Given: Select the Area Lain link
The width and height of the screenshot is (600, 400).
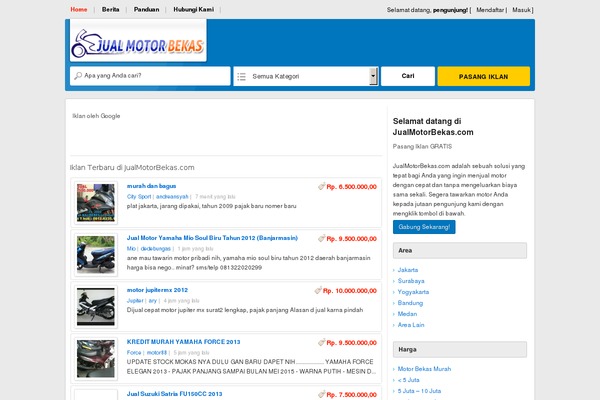Looking at the screenshot, I should click(411, 325).
